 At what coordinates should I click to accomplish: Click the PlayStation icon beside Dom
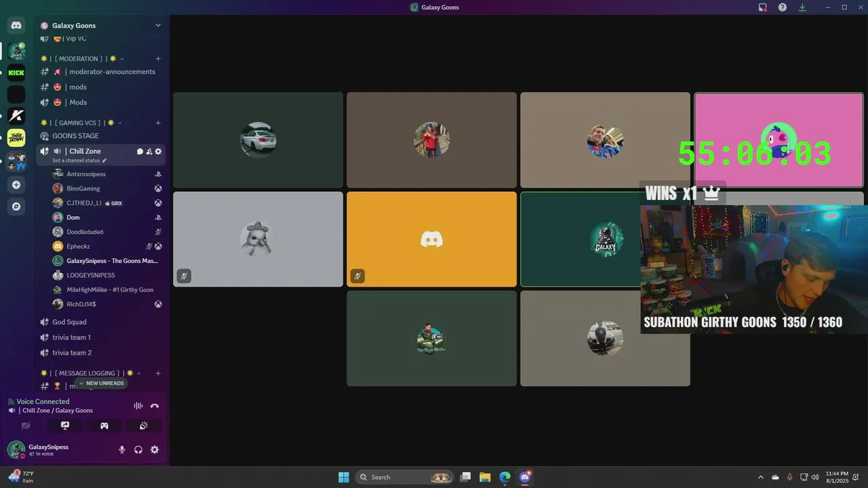158,218
